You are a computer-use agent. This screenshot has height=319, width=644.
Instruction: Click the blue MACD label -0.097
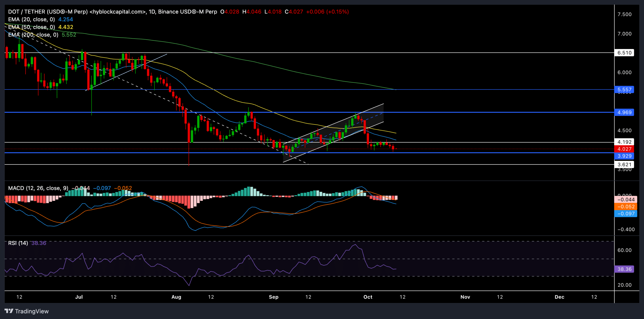click(626, 214)
